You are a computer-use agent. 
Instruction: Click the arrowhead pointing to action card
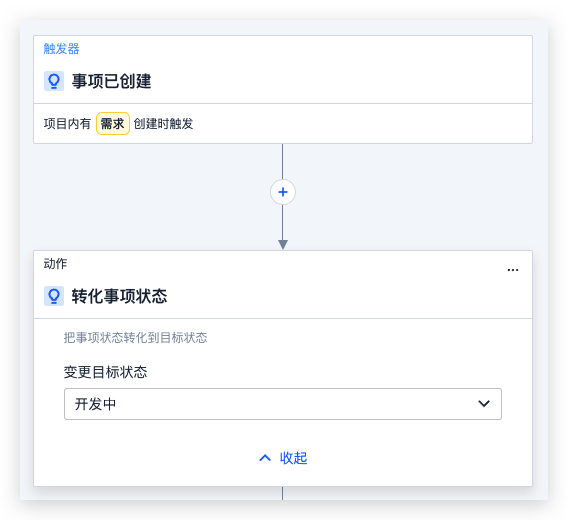pyautogui.click(x=283, y=244)
